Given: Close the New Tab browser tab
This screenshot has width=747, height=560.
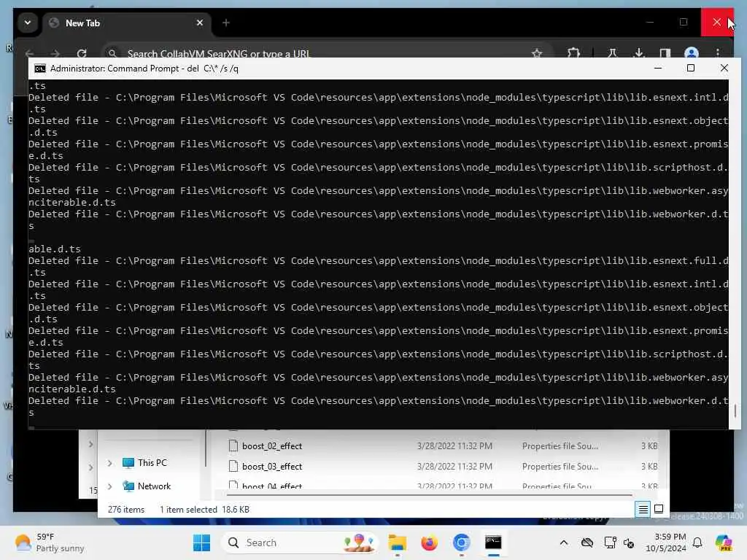Looking at the screenshot, I should point(200,23).
